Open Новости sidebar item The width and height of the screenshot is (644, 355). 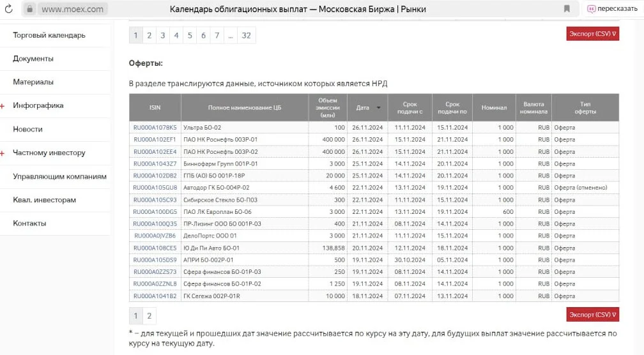[x=27, y=129]
